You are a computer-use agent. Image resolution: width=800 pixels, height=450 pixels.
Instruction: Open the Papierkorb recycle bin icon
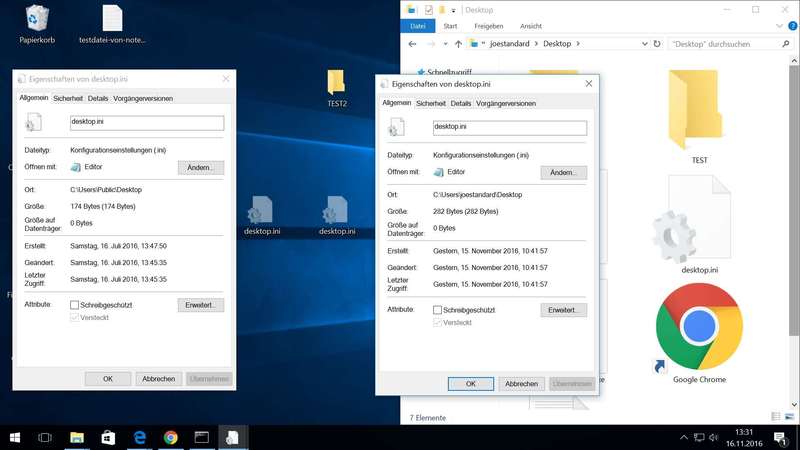[x=39, y=20]
